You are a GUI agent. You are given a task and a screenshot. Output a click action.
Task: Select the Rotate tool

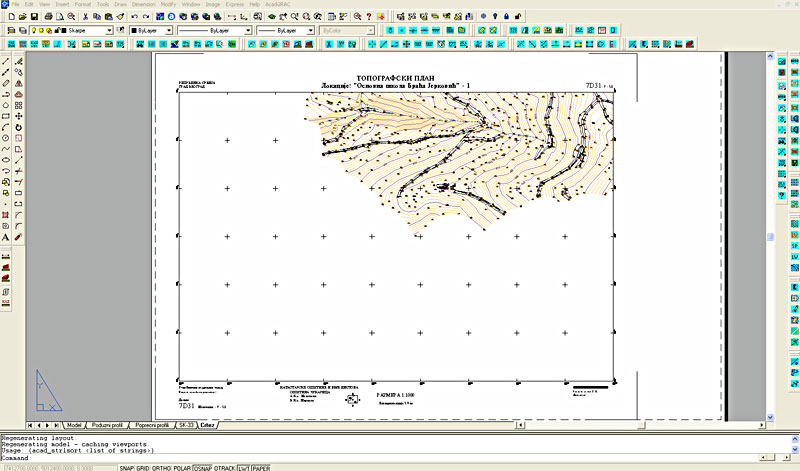click(20, 127)
